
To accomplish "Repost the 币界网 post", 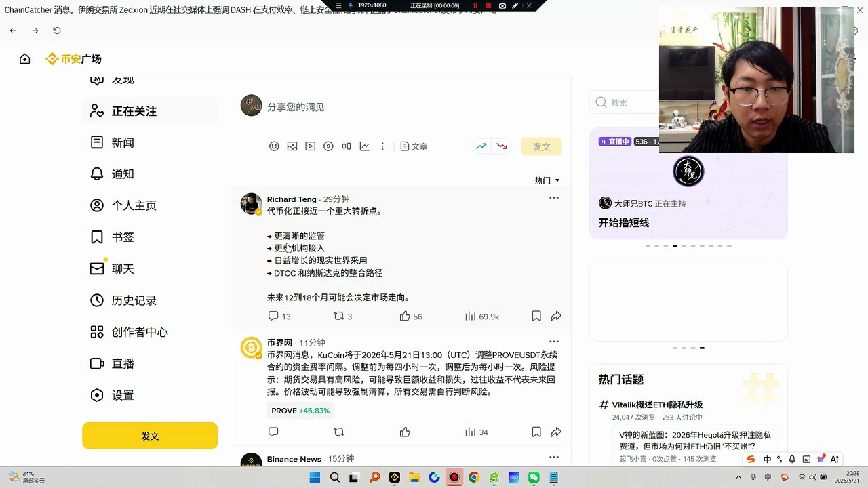I will tap(339, 432).
